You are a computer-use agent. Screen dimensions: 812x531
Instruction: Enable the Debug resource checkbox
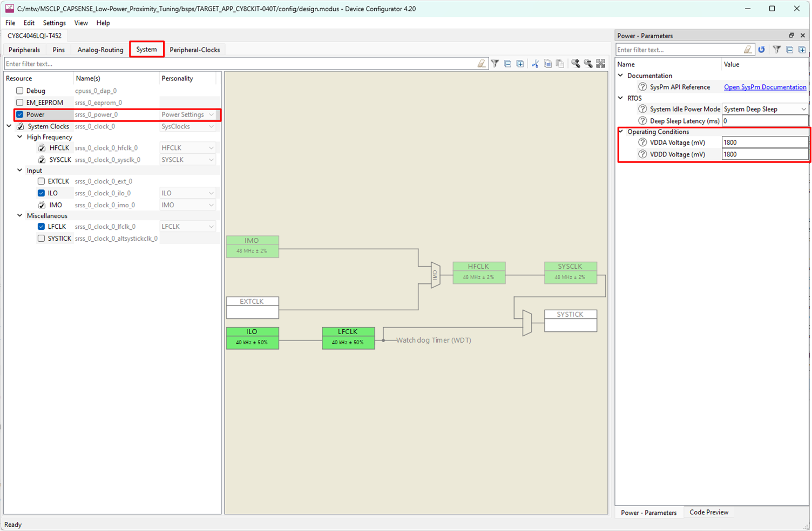click(20, 91)
